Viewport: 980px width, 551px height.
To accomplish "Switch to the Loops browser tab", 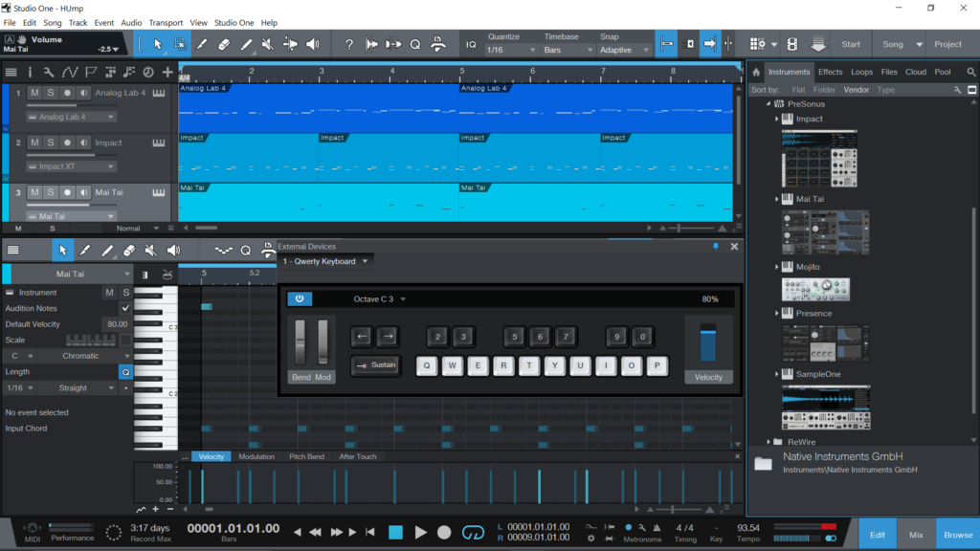I will pyautogui.click(x=861, y=72).
